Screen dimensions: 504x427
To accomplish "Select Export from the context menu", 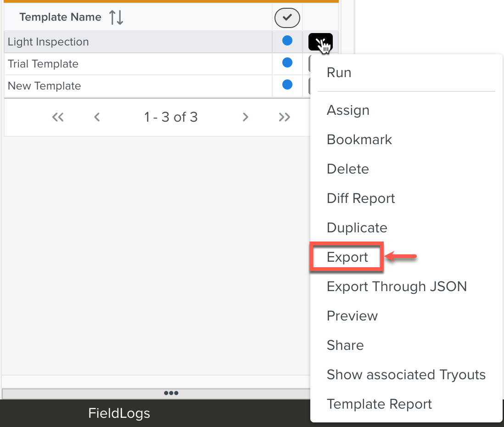I will [347, 257].
